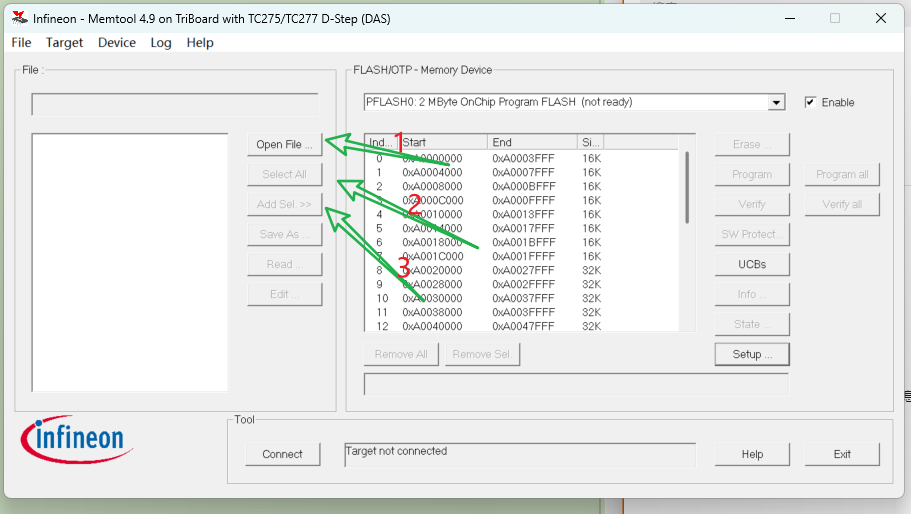Click the End column header
Screen dimensions: 911x514
532,142
